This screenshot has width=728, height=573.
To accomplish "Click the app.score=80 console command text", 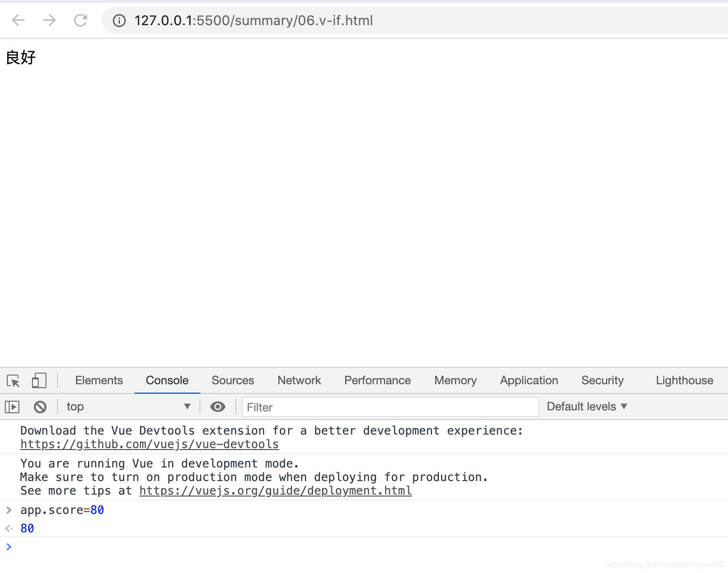I will click(62, 510).
